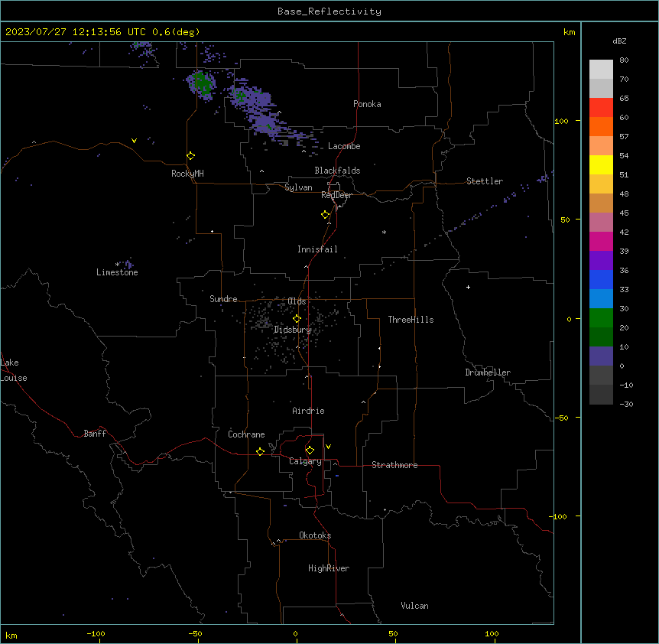Click the Base_Reflectivity title text
The width and height of the screenshot is (659, 644).
(329, 11)
